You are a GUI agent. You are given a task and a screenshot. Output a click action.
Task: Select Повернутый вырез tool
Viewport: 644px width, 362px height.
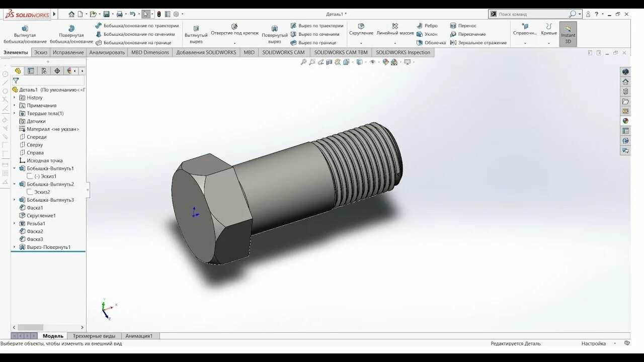[x=275, y=34]
